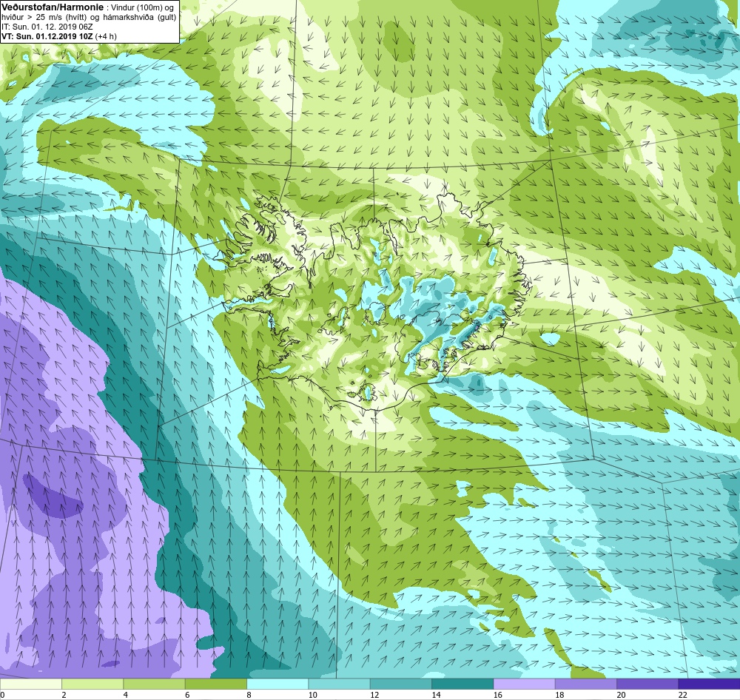Click the '12' label on the legend scale
This screenshot has height=700, width=740.
374,694
